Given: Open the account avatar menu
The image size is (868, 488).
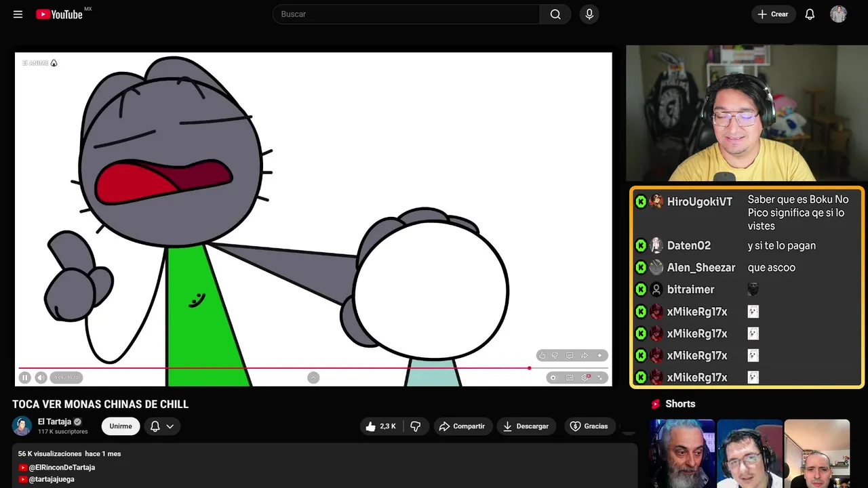Looking at the screenshot, I should click(838, 14).
